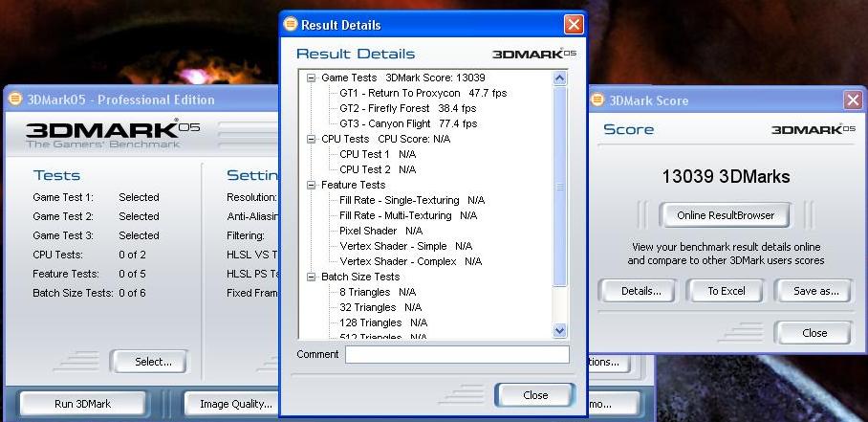This screenshot has height=422, width=868.
Task: Click the 3DMark05 logo in Result Details
Action: 534,54
